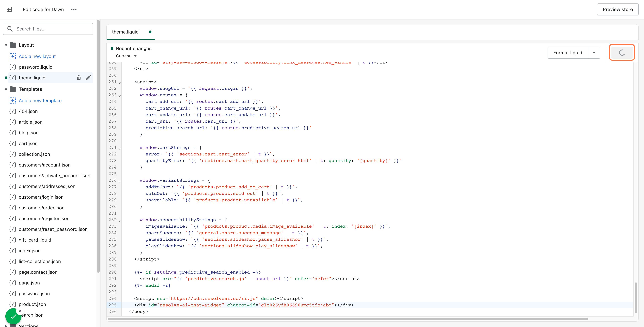Open the Current version dropdown
Screen dimensions: 644x327
click(x=126, y=56)
